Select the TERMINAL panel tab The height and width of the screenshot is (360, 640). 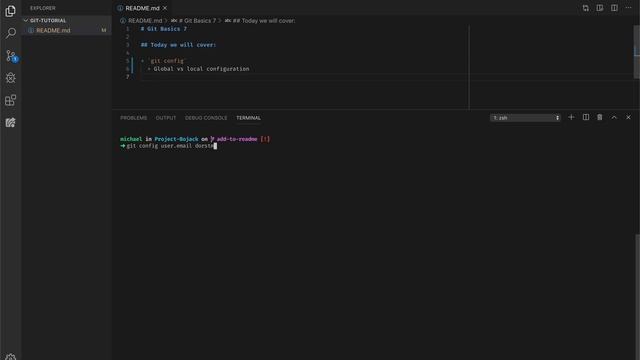248,118
